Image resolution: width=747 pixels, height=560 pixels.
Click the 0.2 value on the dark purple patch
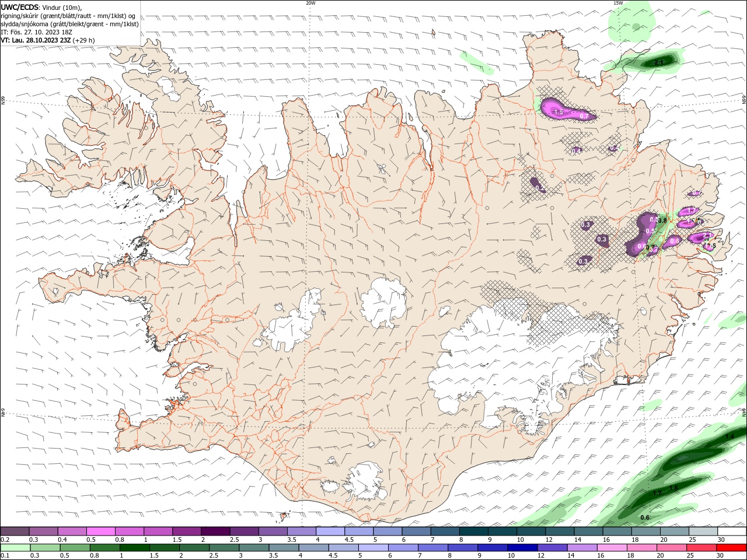(x=540, y=188)
